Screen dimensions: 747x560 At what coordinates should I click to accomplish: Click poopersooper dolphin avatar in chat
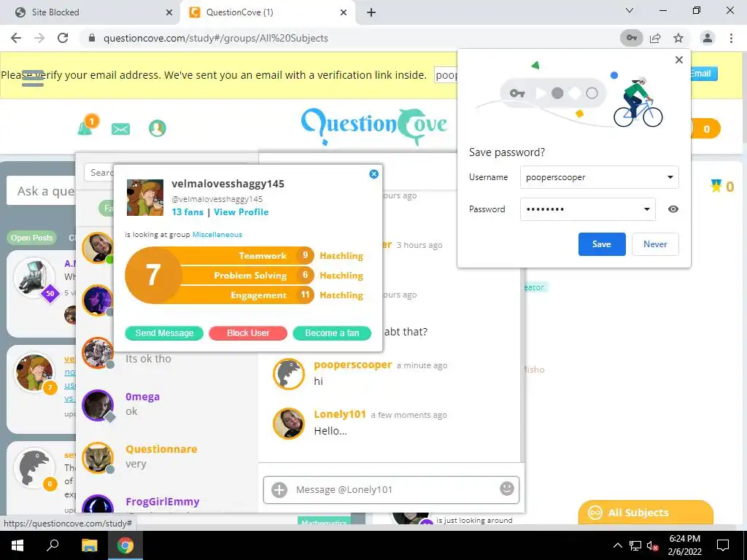pyautogui.click(x=289, y=374)
